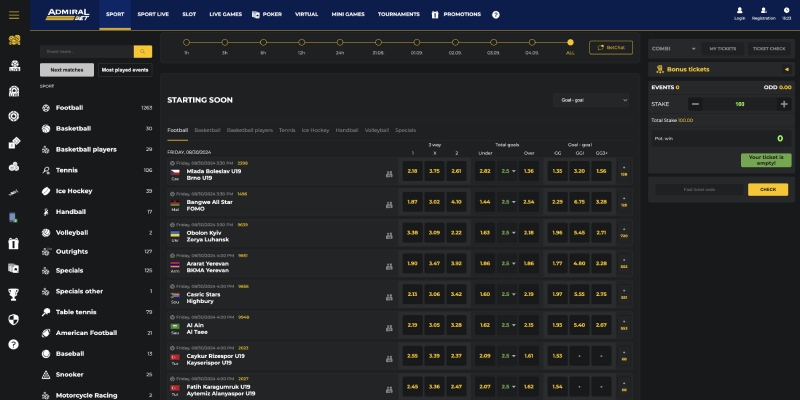Focus the event name search field
Image resolution: width=800 pixels, height=400 pixels.
[x=87, y=52]
